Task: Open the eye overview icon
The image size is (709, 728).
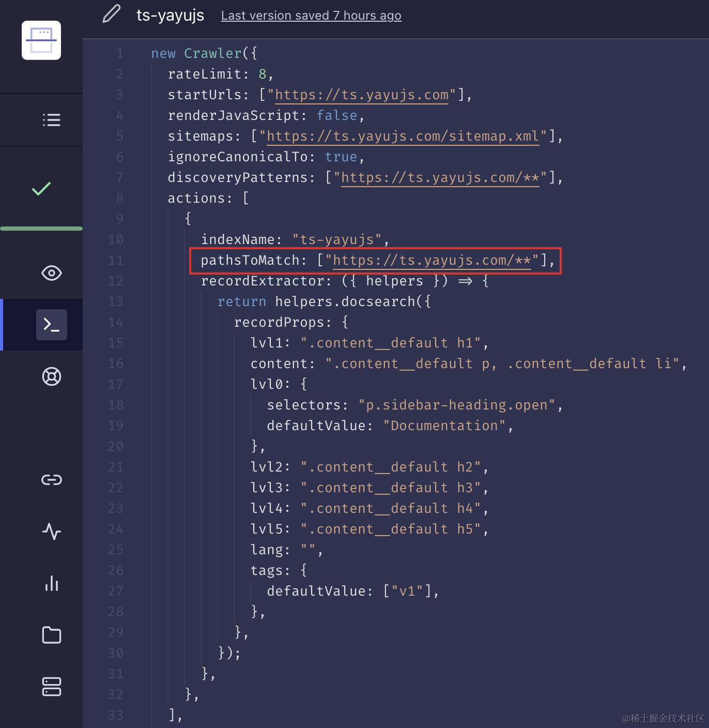Action: point(51,273)
